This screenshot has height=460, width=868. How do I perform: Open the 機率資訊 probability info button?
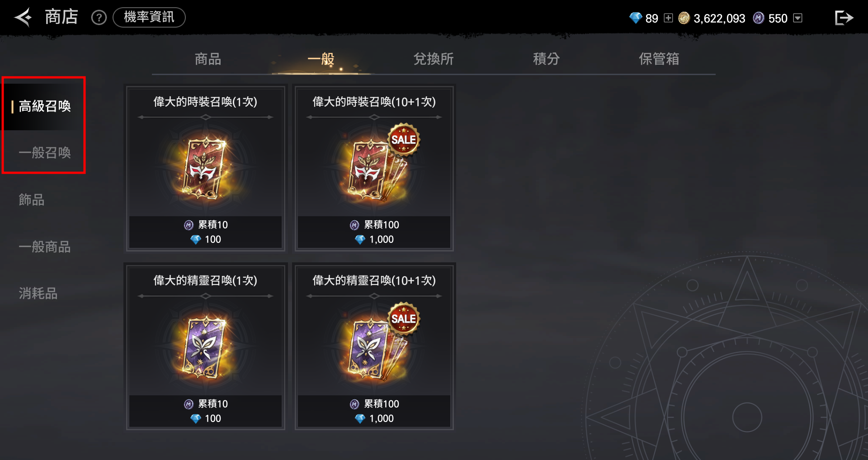click(149, 17)
